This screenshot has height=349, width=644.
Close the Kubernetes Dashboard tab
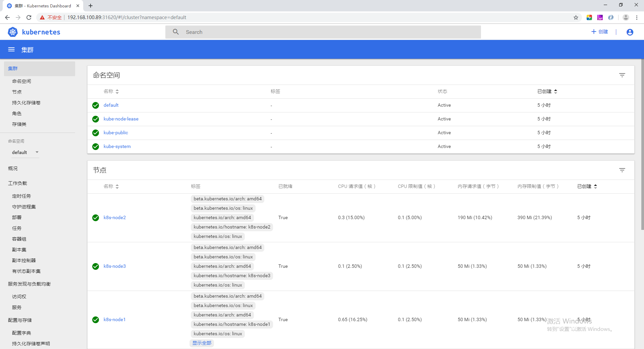pyautogui.click(x=78, y=6)
